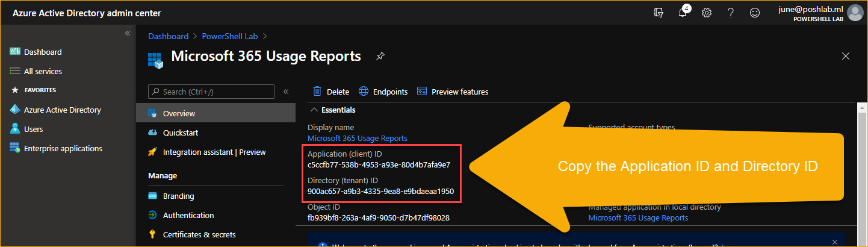Open Enterprise applications in the sidebar
The height and width of the screenshot is (247, 868).
coord(63,148)
